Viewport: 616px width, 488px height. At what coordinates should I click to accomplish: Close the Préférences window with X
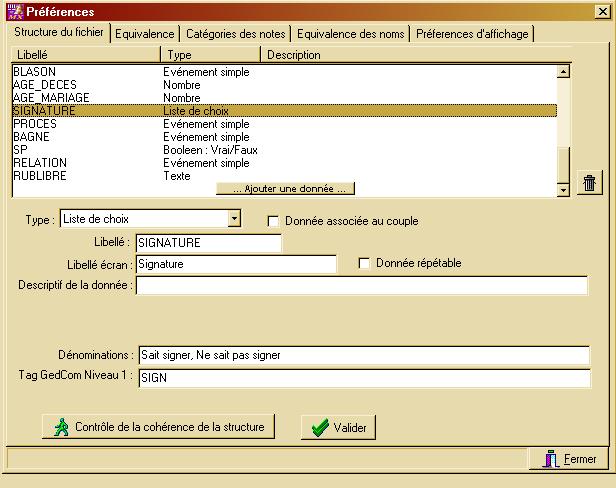coord(603,12)
